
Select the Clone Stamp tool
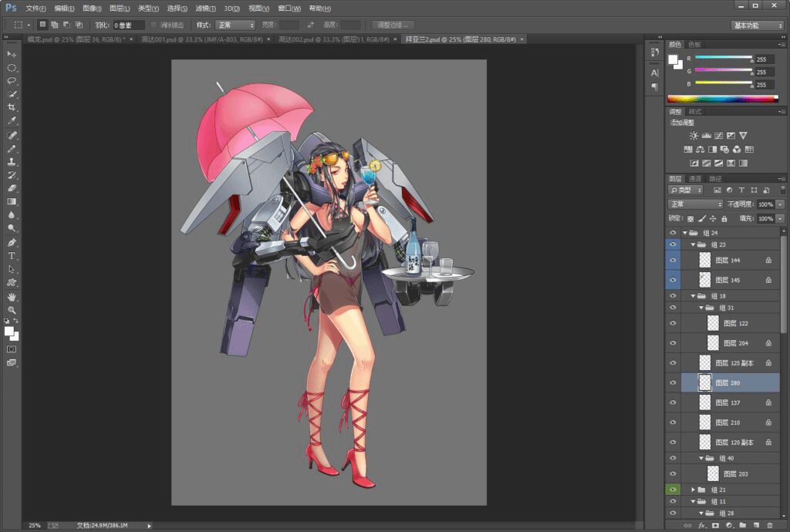click(12, 162)
